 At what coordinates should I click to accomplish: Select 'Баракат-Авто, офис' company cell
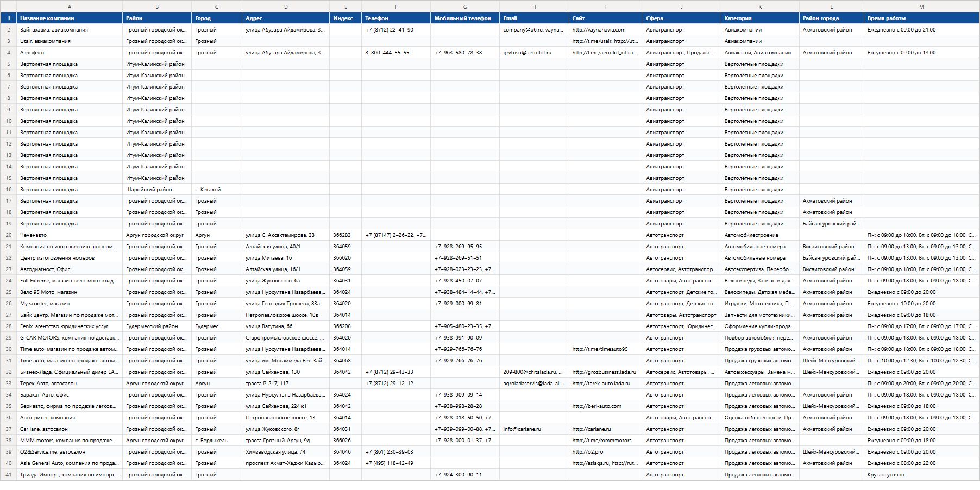70,395
